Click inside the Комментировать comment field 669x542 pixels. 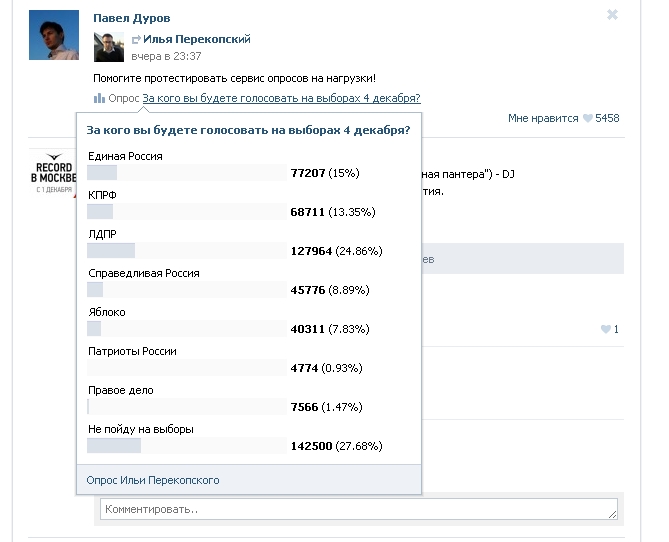[359, 509]
